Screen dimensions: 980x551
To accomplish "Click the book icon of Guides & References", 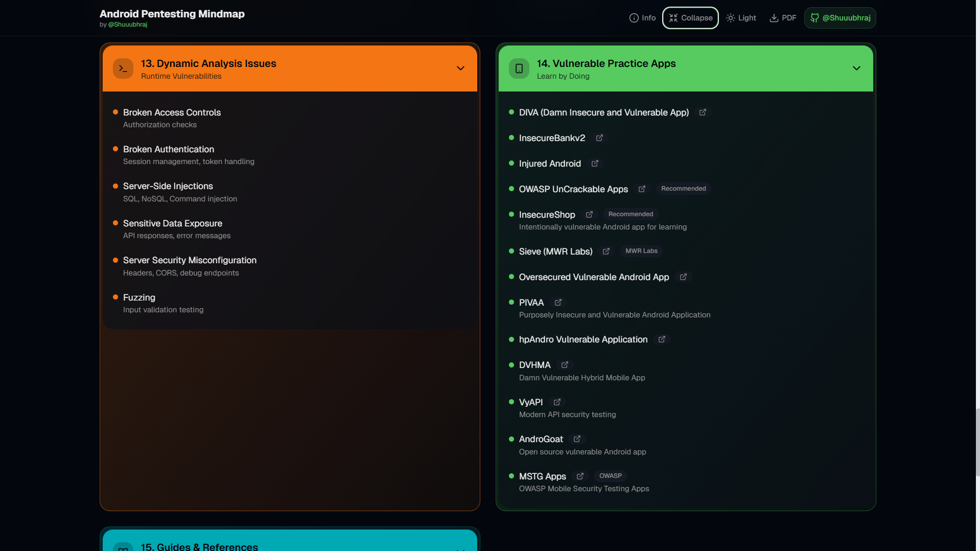I will click(x=123, y=547).
